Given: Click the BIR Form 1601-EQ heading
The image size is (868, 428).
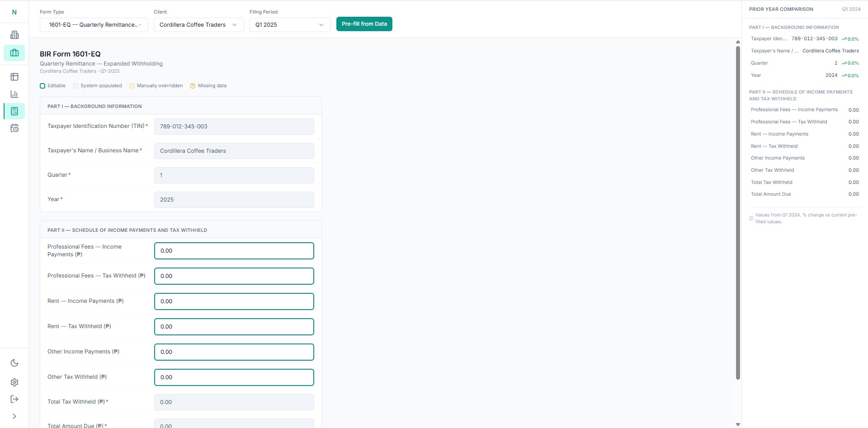Looking at the screenshot, I should point(70,54).
